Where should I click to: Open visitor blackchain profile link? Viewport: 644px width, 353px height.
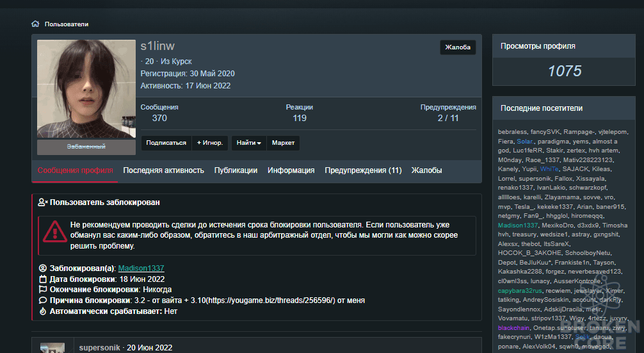pyautogui.click(x=513, y=328)
